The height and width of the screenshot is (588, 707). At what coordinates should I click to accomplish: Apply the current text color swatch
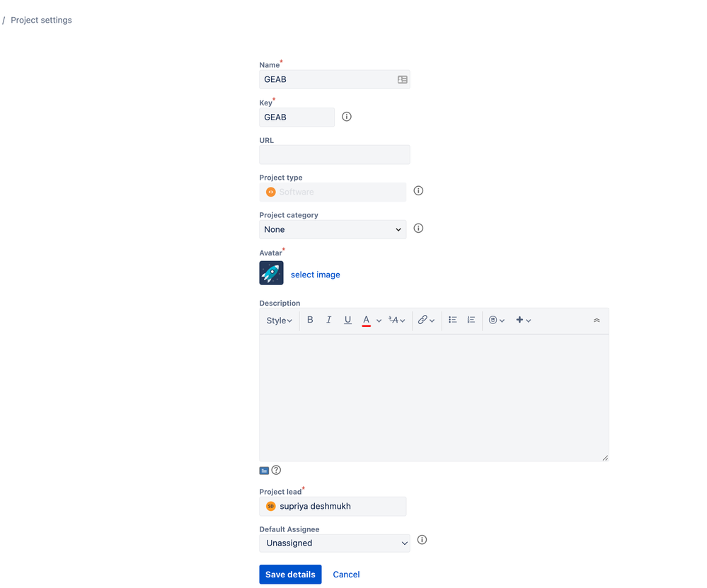coord(367,320)
